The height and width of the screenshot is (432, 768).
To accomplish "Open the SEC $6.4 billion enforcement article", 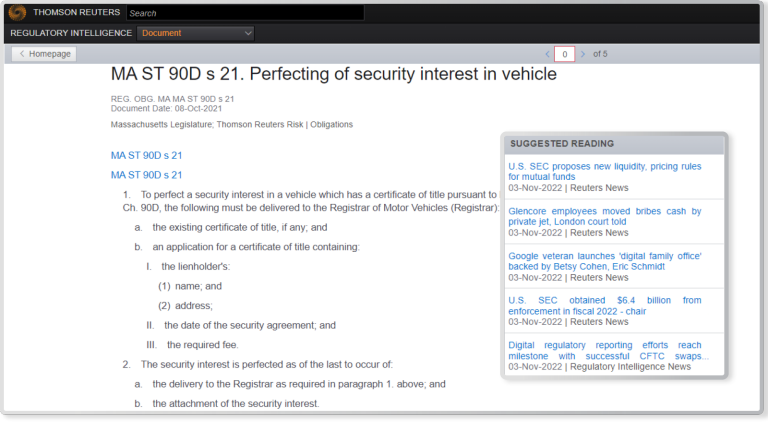I will point(604,305).
